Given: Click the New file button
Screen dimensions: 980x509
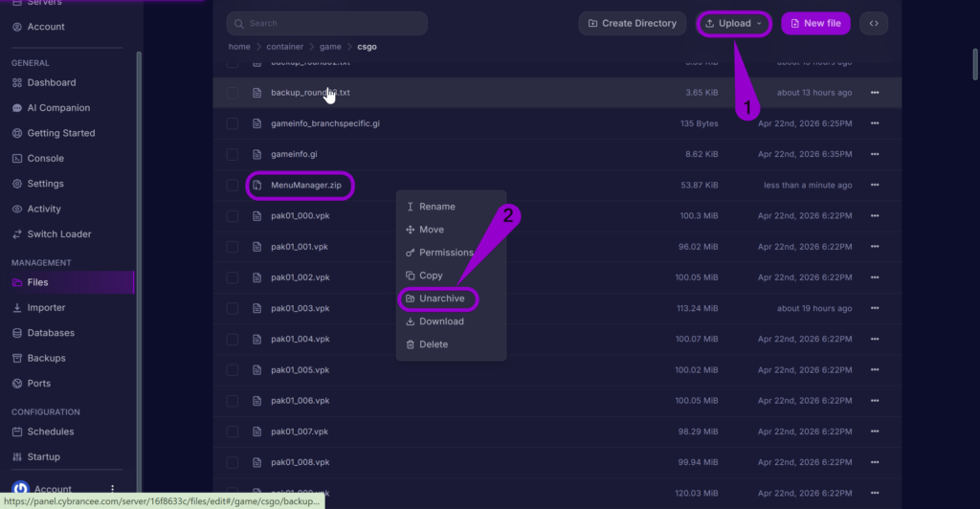Looking at the screenshot, I should (x=815, y=24).
